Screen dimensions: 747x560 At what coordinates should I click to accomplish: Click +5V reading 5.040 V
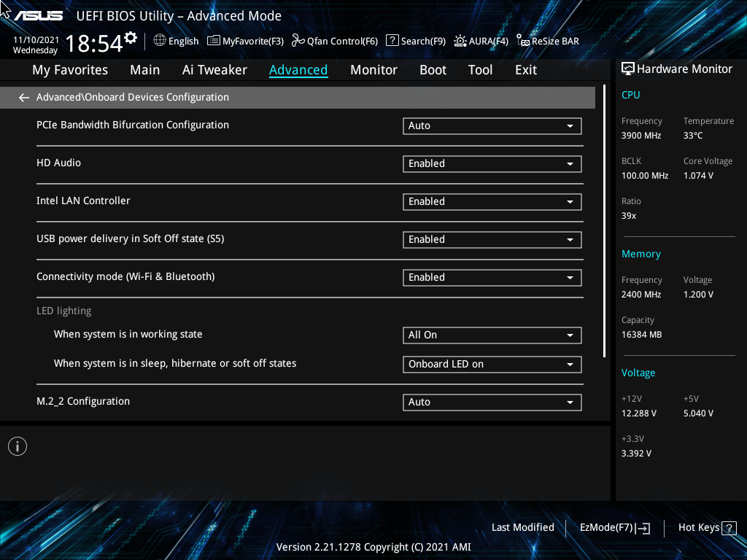click(x=698, y=413)
